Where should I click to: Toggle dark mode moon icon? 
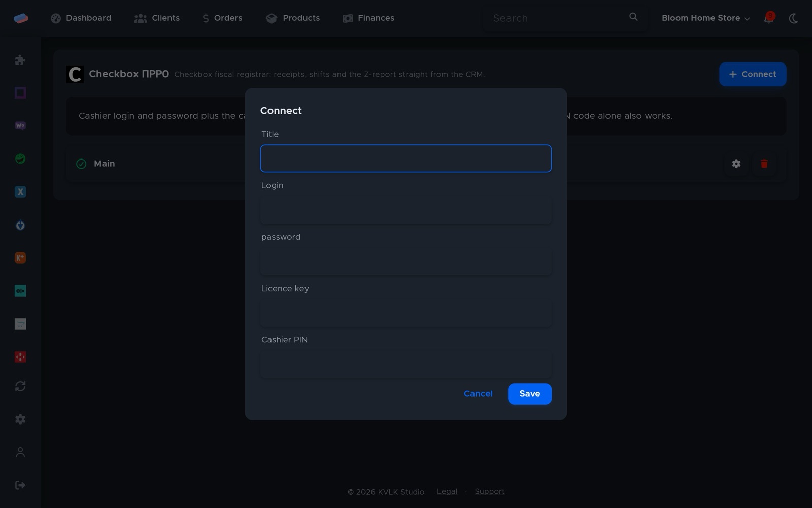click(x=793, y=19)
